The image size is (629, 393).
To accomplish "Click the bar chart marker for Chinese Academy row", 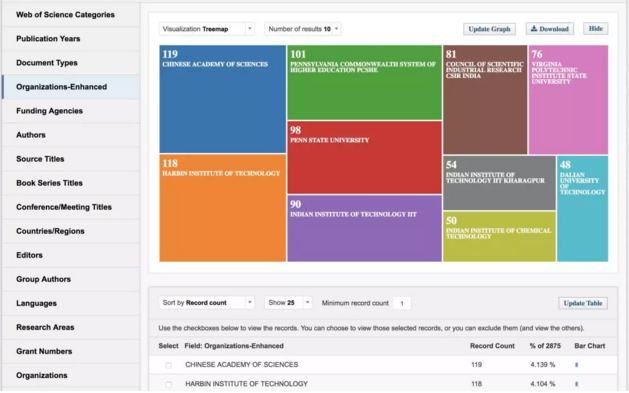I will pos(576,365).
